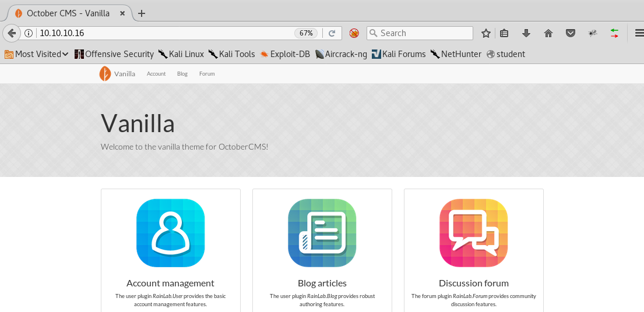Toggle the NoScript blocking icon
This screenshot has height=312, width=644.
pyautogui.click(x=354, y=33)
